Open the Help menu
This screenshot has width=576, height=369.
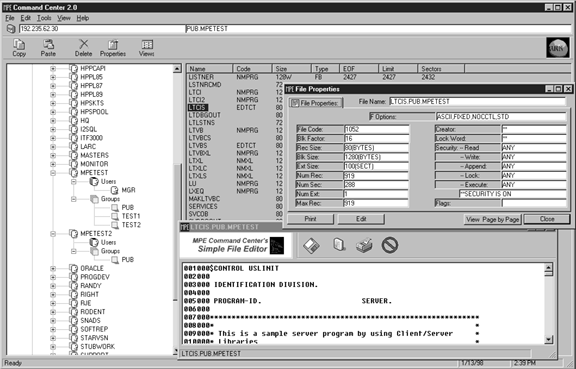(x=83, y=18)
